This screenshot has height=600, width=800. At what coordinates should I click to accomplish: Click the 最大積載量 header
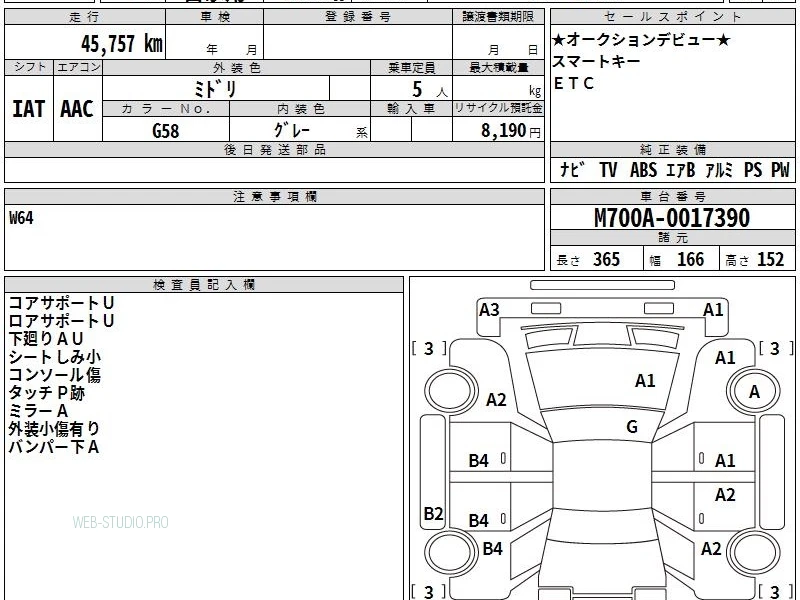498,68
